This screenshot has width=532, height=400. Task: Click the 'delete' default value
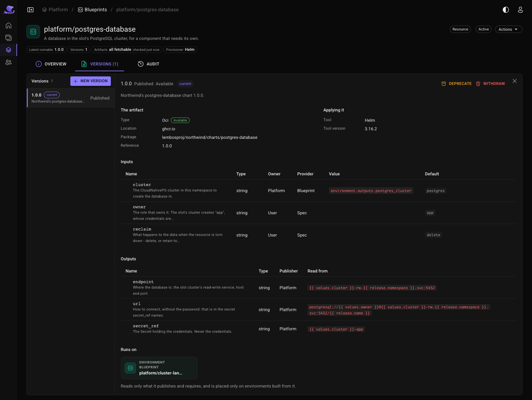pos(433,235)
